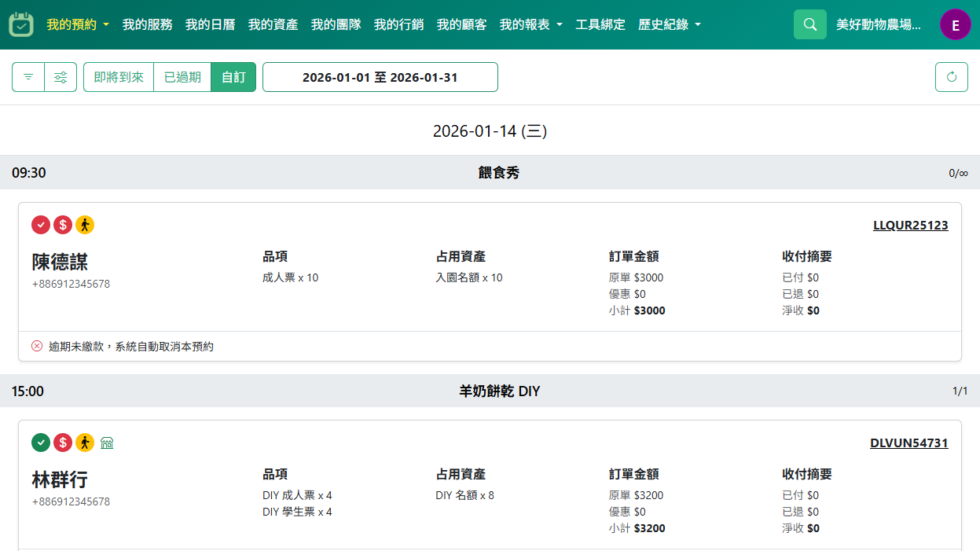
Task: Click the date range field showing 2026-01-01 至 2026-01-31
Action: coord(380,76)
